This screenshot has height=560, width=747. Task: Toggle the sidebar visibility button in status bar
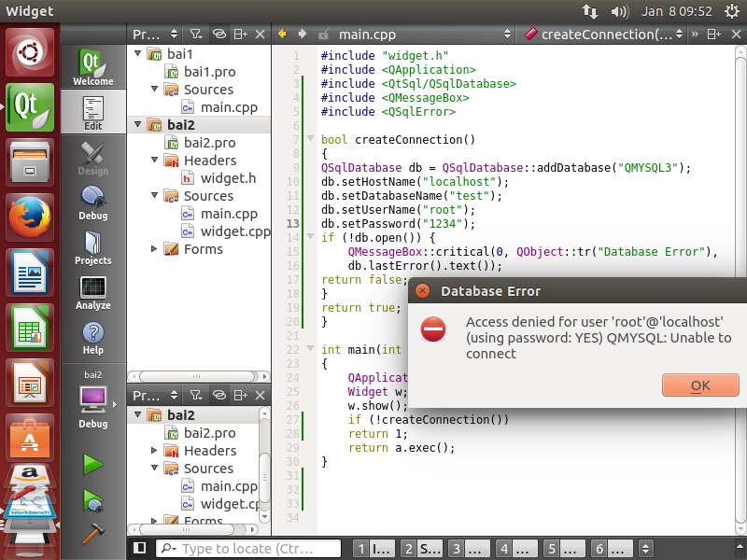tap(139, 548)
